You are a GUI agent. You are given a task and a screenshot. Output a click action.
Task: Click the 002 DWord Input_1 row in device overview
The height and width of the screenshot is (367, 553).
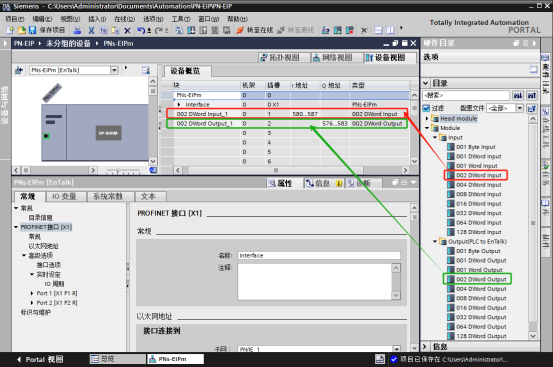[x=287, y=114]
